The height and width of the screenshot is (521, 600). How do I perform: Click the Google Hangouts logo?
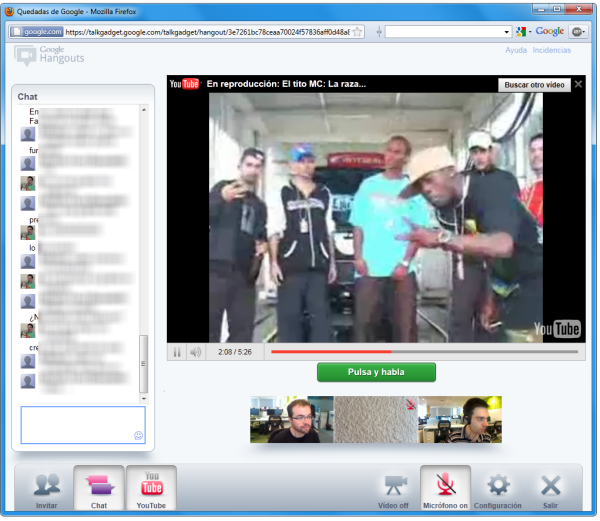[x=49, y=55]
